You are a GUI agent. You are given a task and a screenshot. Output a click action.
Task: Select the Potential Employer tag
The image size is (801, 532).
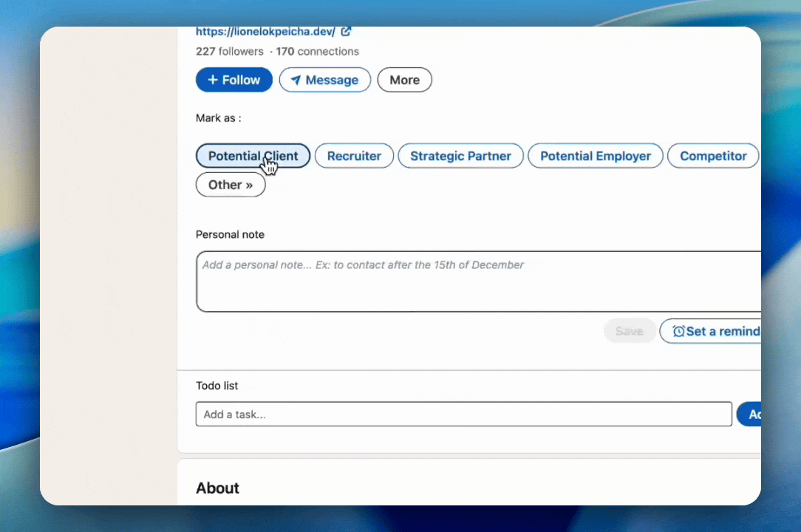[595, 156]
